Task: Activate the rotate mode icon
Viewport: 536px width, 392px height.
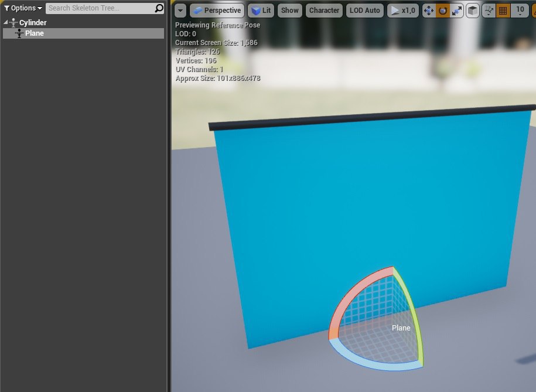Action: click(x=443, y=11)
